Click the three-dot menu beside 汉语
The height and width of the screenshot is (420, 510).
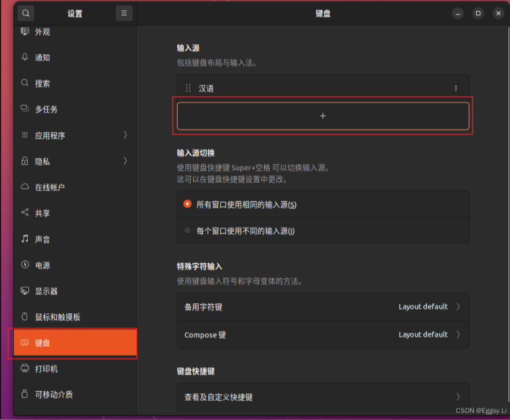[x=456, y=88]
